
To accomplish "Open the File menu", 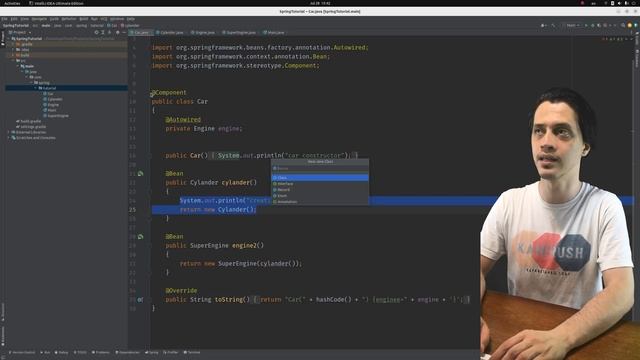I will 4,19.
